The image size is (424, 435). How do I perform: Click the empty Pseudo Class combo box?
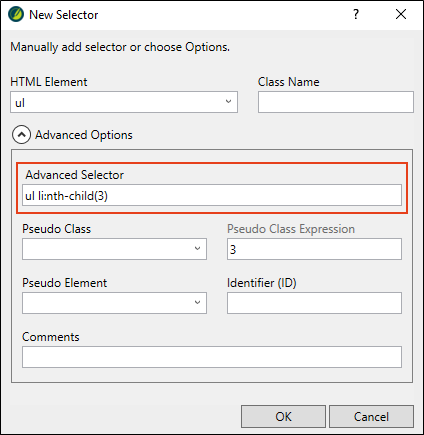[x=114, y=249]
